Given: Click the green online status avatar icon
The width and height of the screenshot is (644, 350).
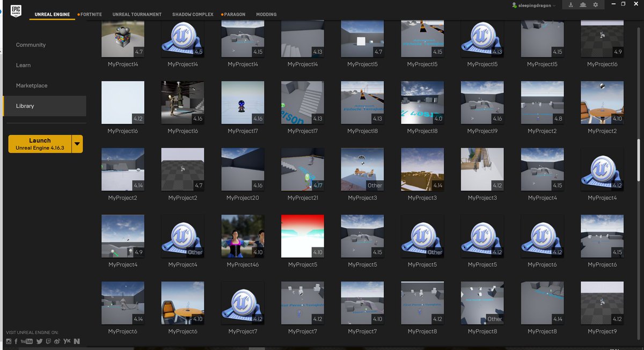Looking at the screenshot, I should coord(514,5).
